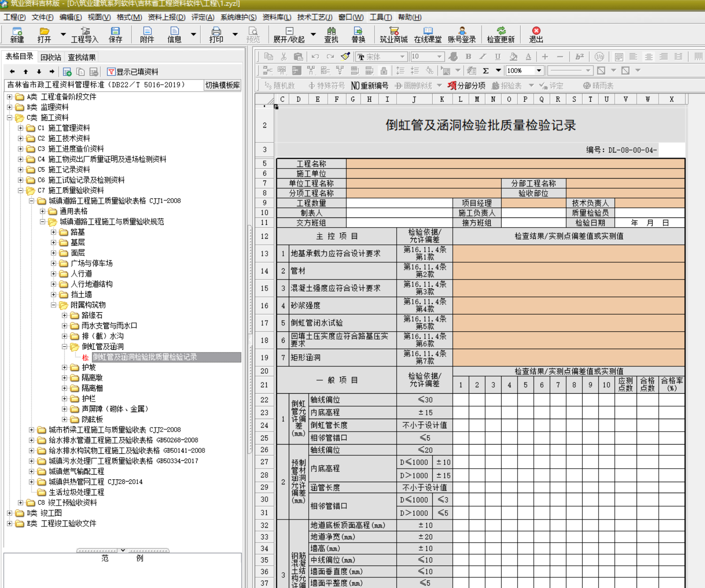
Task: Click the 切换模板库 button
Action: pyautogui.click(x=223, y=85)
